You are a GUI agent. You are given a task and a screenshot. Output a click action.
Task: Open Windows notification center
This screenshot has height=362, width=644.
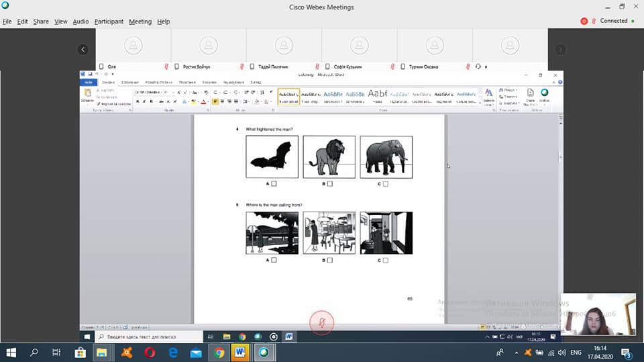pos(627,353)
